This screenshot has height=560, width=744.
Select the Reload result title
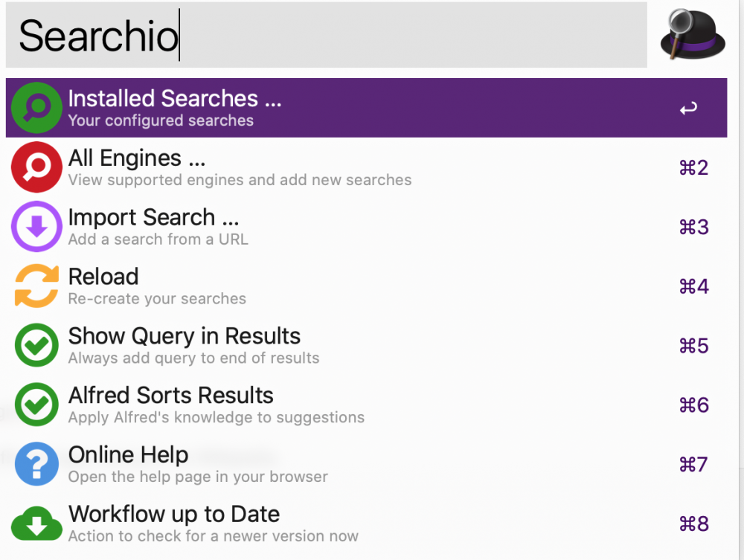[103, 277]
